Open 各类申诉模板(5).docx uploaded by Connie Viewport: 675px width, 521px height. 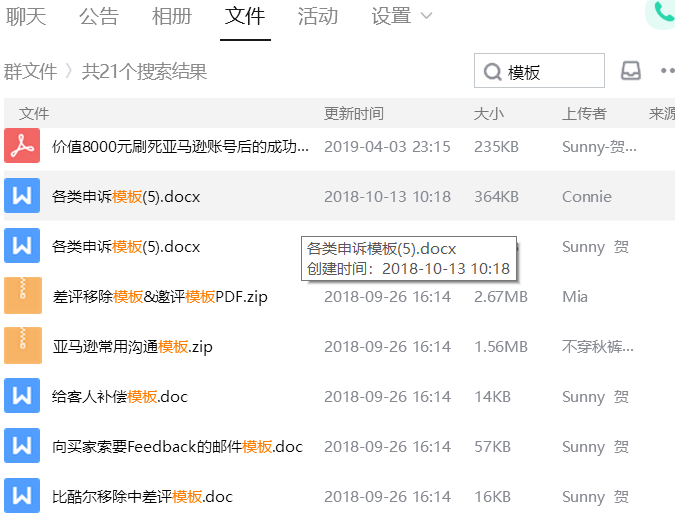[126, 197]
